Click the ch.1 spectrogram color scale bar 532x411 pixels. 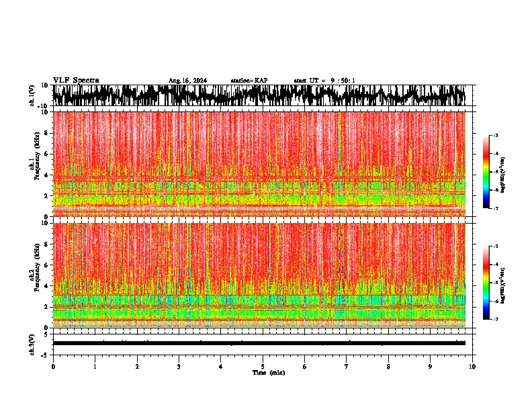pos(486,172)
